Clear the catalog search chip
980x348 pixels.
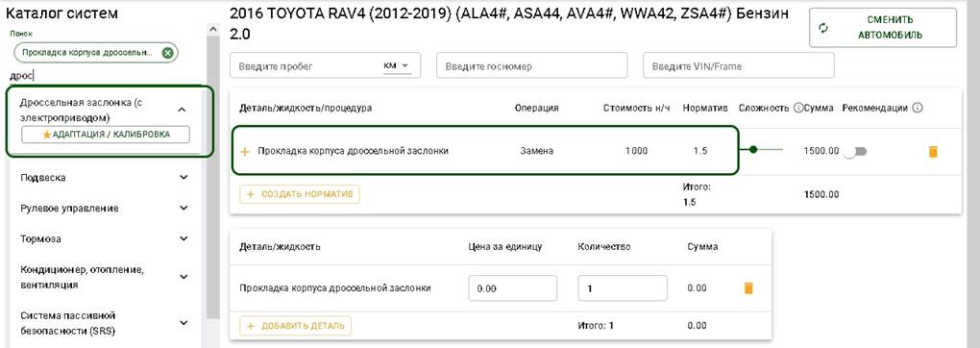point(167,53)
